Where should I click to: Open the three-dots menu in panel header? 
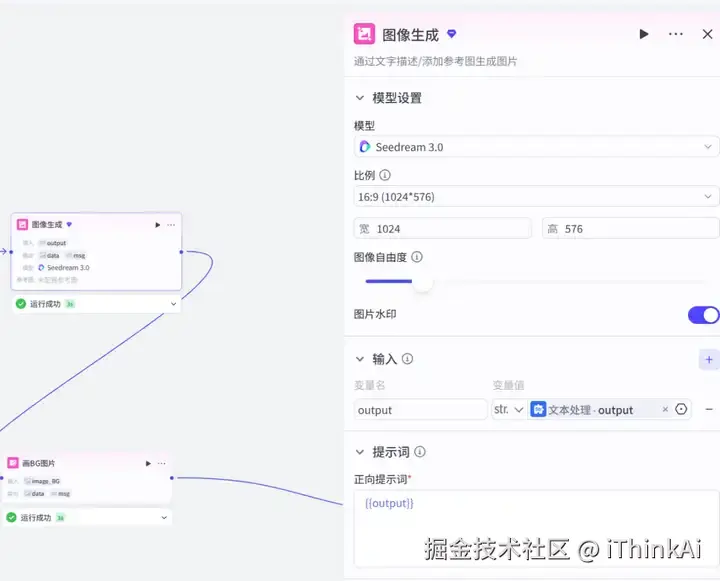(675, 34)
